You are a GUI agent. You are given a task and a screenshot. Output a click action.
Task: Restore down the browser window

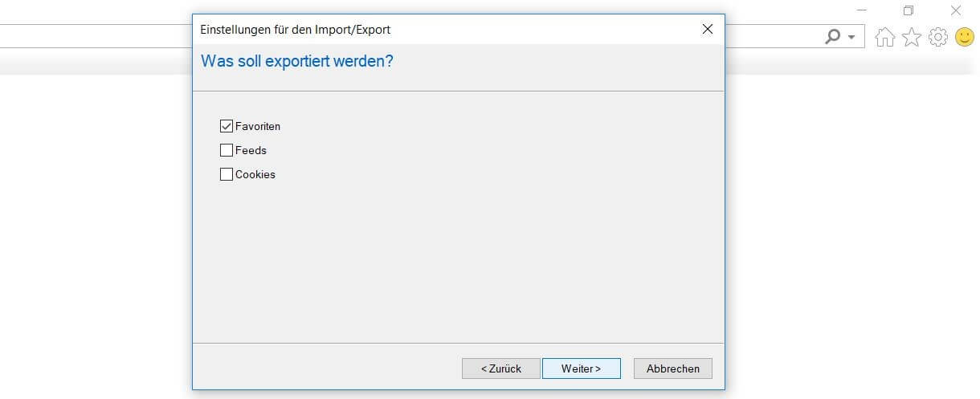click(909, 10)
